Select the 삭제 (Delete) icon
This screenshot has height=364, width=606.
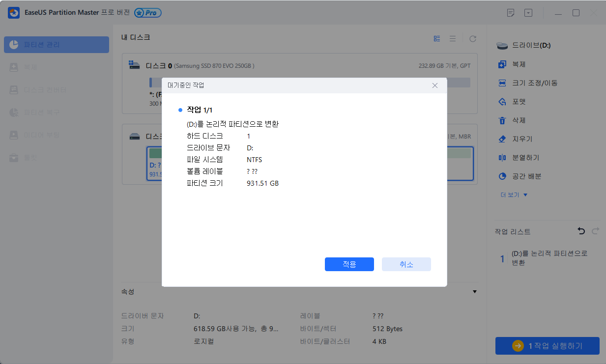[x=502, y=120]
